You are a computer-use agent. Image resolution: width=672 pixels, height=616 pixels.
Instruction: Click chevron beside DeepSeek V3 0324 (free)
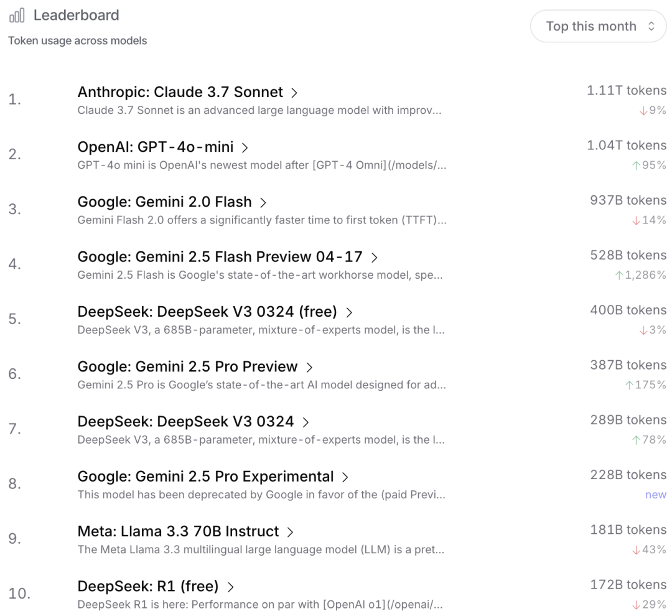pos(349,312)
